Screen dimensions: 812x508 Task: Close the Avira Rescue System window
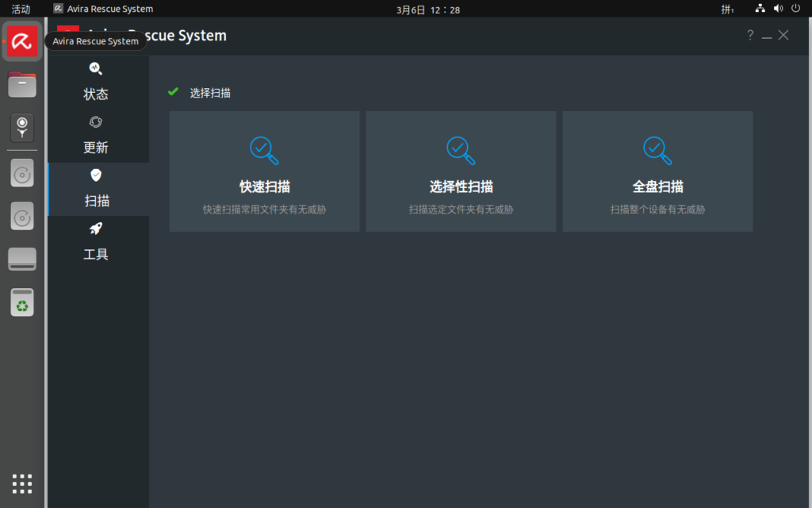(783, 35)
